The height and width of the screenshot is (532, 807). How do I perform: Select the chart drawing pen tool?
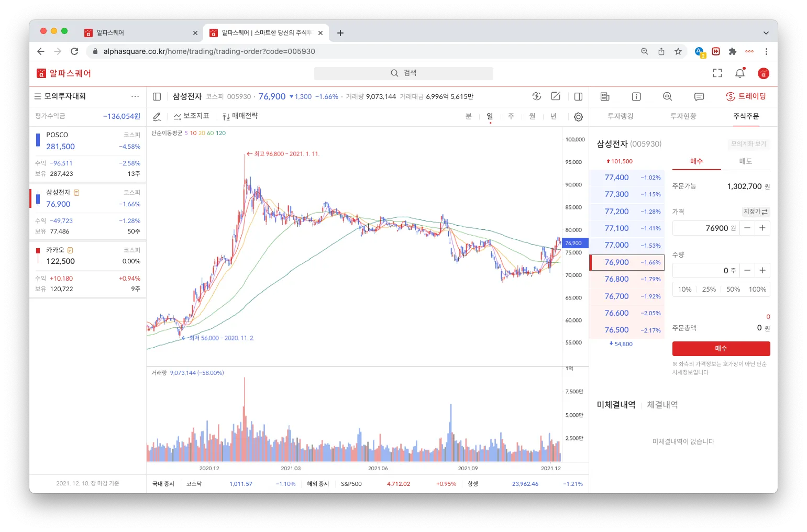[x=157, y=117]
